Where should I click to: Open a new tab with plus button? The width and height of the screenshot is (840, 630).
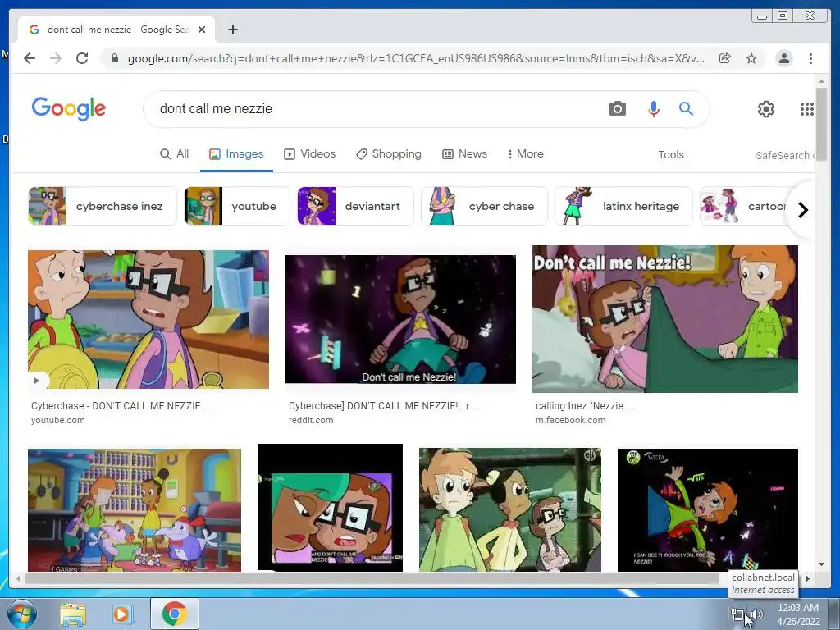pos(232,30)
